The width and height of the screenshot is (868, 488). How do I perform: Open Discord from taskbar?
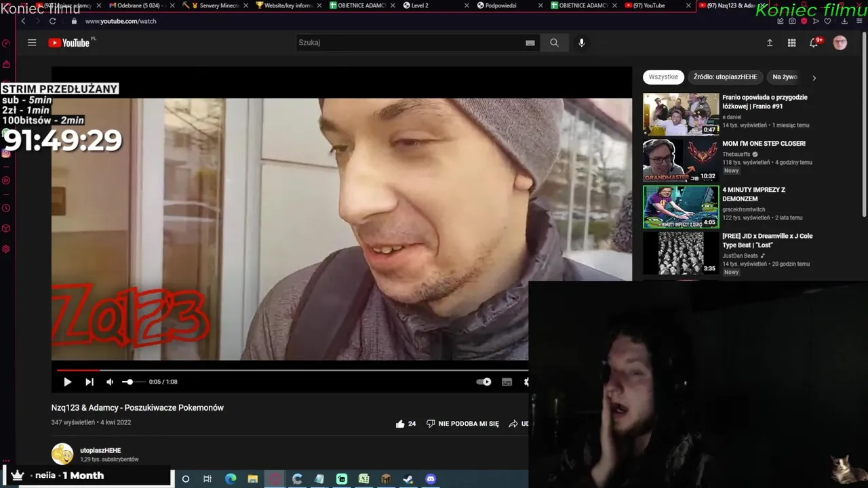click(x=431, y=479)
